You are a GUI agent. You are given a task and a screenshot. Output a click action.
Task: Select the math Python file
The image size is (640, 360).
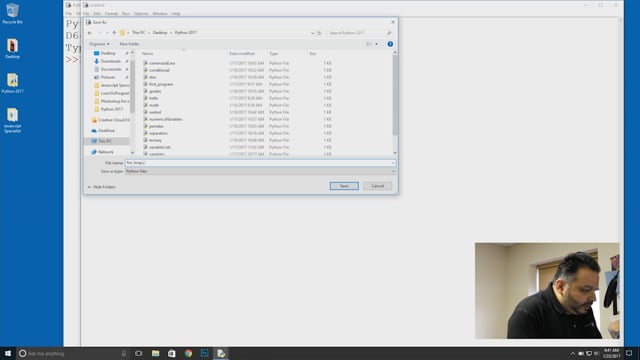pyautogui.click(x=153, y=105)
